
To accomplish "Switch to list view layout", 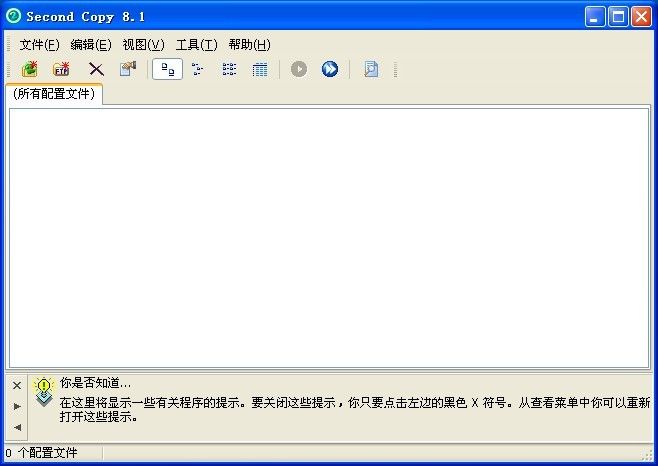I will [x=229, y=69].
